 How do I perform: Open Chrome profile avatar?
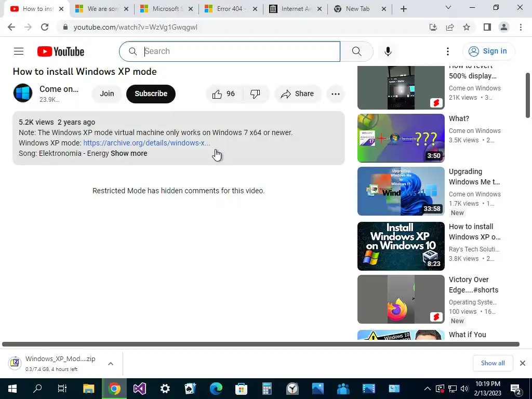tap(504, 27)
